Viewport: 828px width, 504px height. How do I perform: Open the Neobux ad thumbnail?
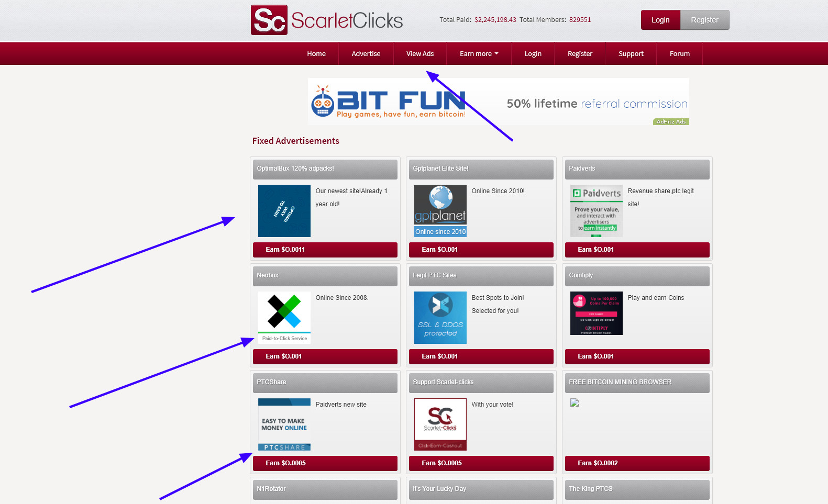[x=284, y=317]
